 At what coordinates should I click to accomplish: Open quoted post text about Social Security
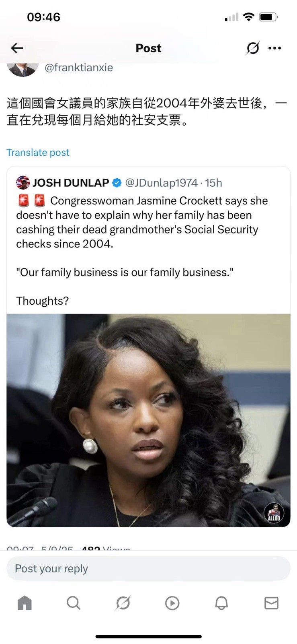point(143,222)
